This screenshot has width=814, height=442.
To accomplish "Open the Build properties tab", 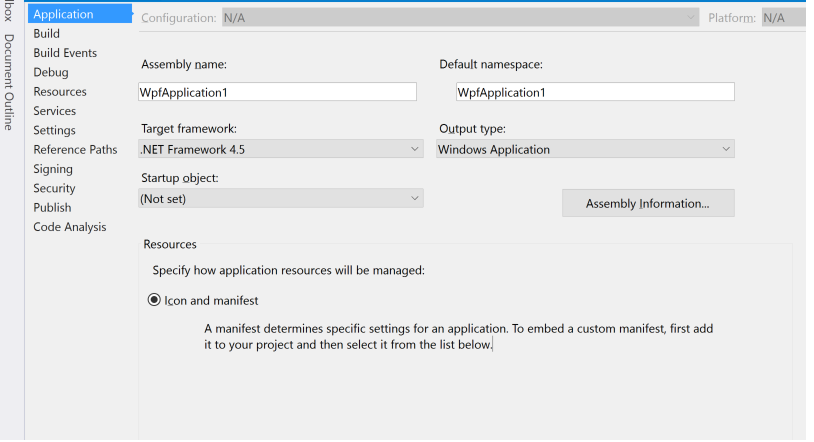I will [x=47, y=34].
